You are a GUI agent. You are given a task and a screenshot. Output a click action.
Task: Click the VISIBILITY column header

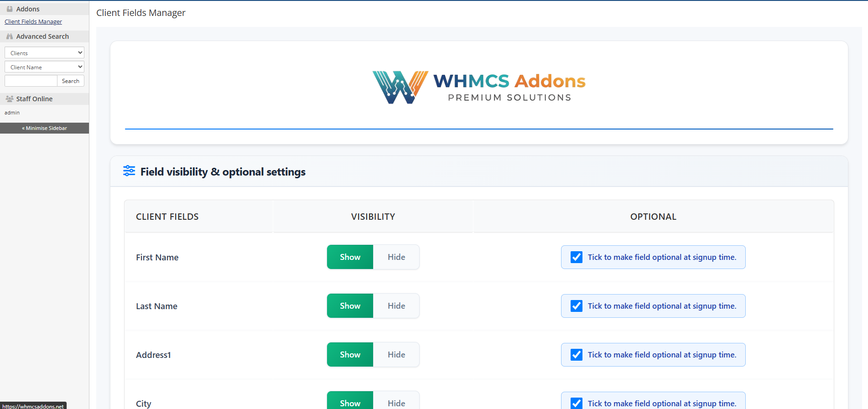(x=373, y=217)
